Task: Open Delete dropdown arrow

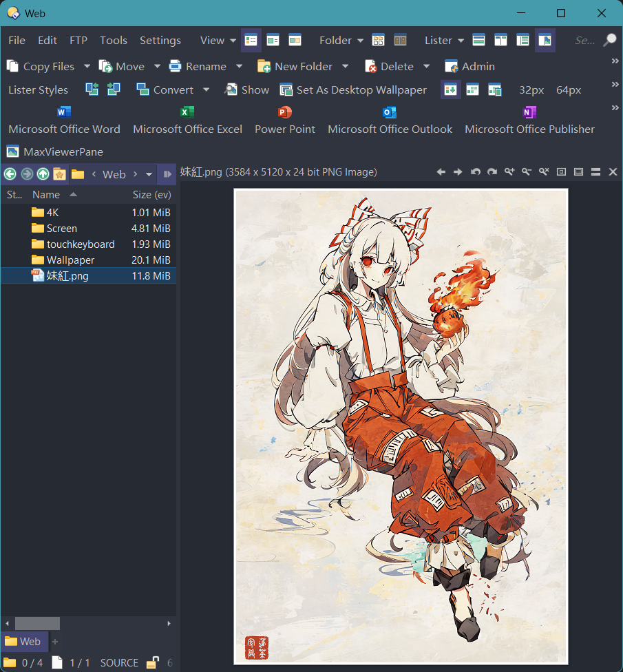Action: click(426, 66)
